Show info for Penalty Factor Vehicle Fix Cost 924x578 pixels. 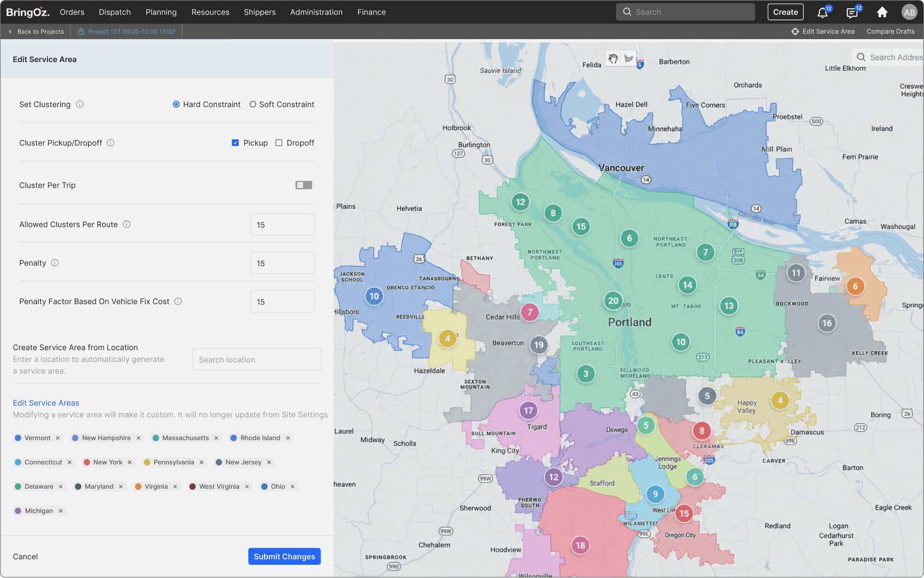[178, 301]
